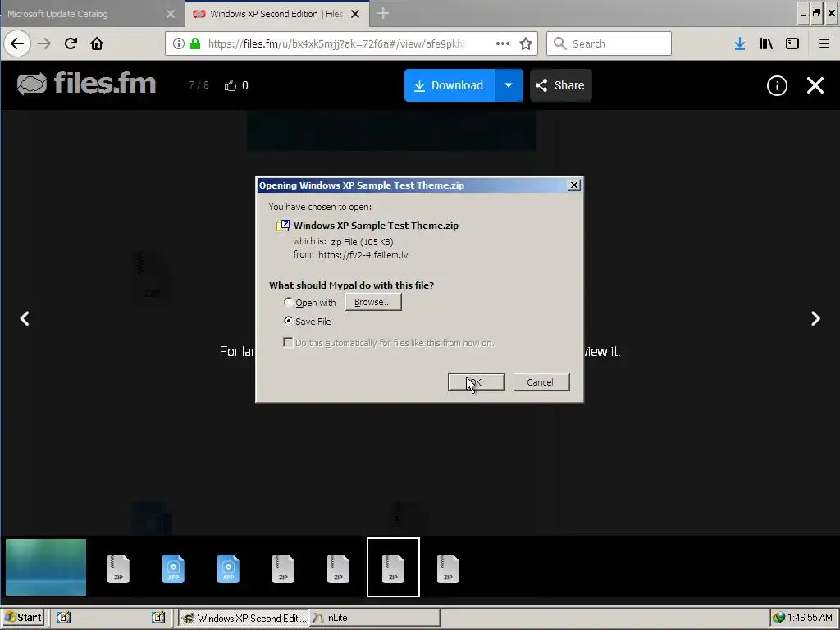840x630 pixels.
Task: Cancel the file download dialog
Action: click(541, 382)
